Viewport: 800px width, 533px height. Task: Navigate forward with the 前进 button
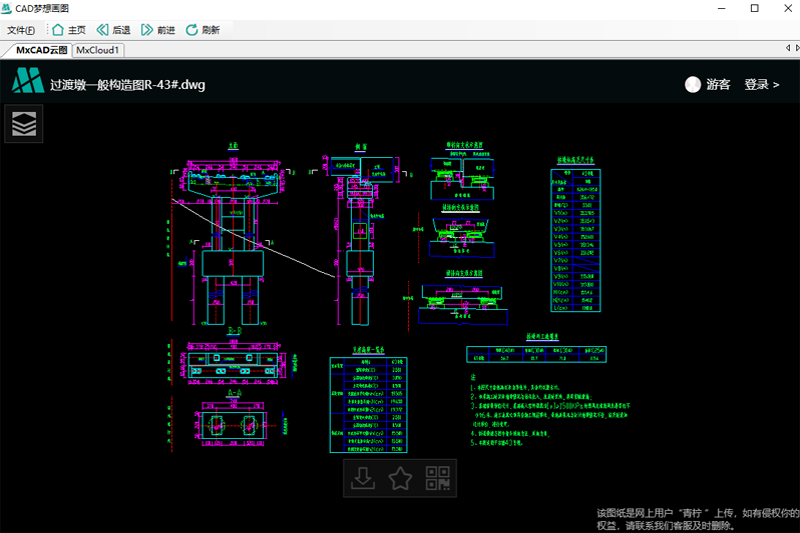(x=158, y=30)
